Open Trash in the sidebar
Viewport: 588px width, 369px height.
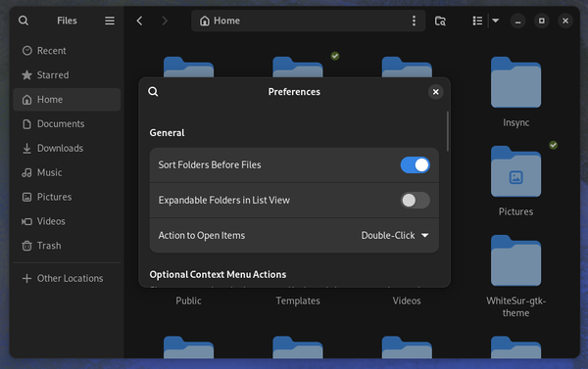click(x=67, y=246)
